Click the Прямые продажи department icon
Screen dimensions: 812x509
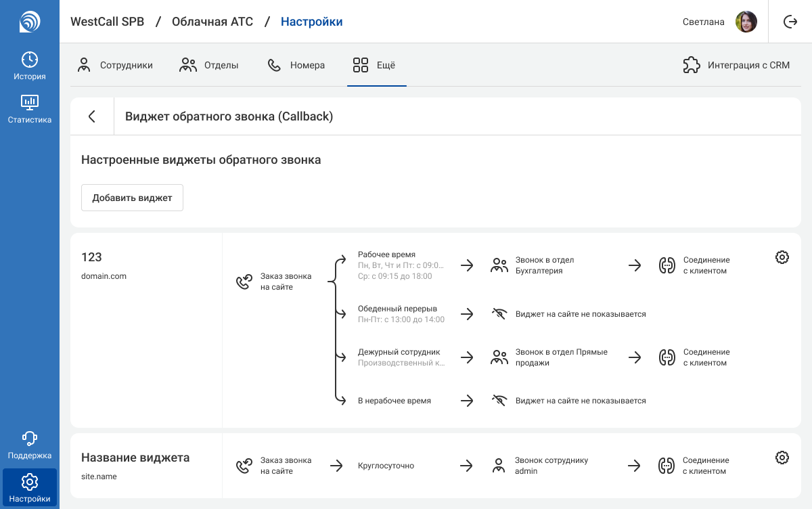pyautogui.click(x=499, y=357)
